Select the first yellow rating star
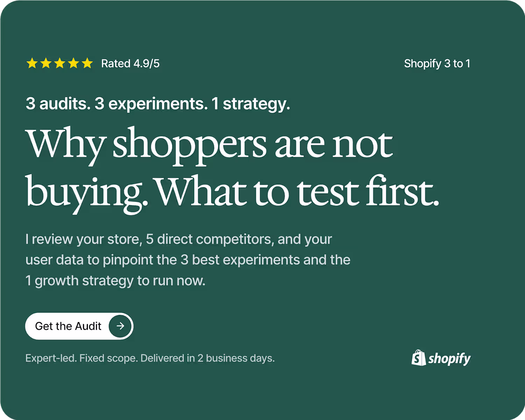The width and height of the screenshot is (525, 420). pyautogui.click(x=32, y=63)
